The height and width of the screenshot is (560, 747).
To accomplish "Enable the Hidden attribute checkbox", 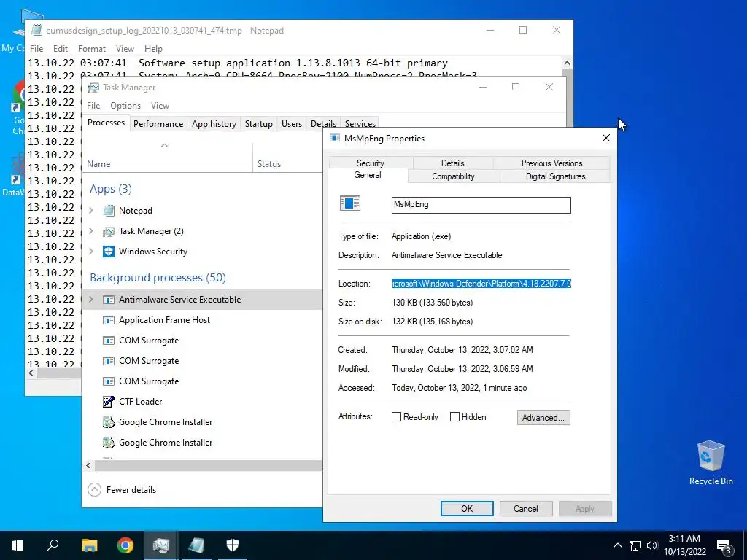I will [x=455, y=416].
